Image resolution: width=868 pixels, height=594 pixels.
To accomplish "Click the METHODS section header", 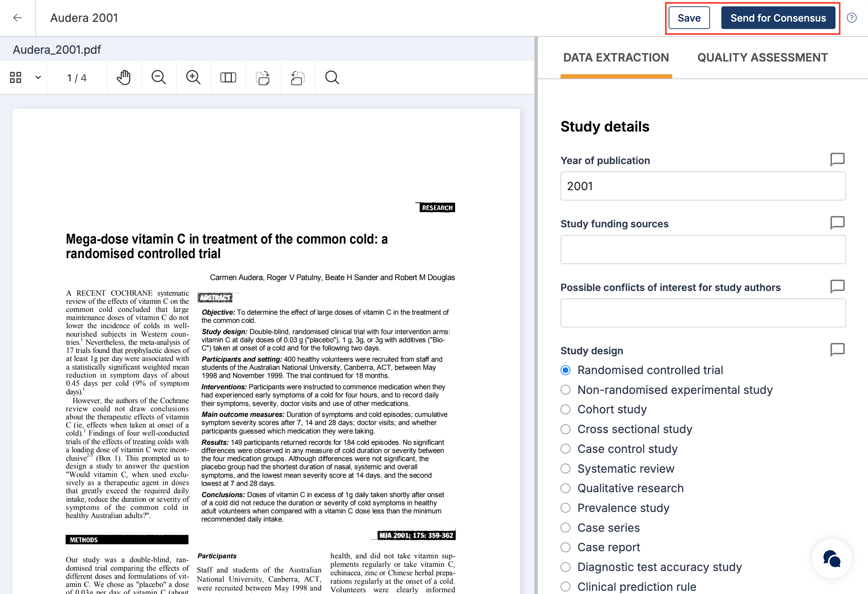I will point(127,540).
